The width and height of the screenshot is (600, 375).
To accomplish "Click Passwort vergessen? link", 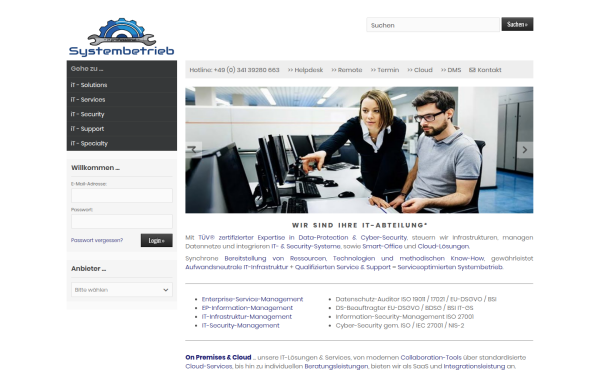I will (97, 240).
